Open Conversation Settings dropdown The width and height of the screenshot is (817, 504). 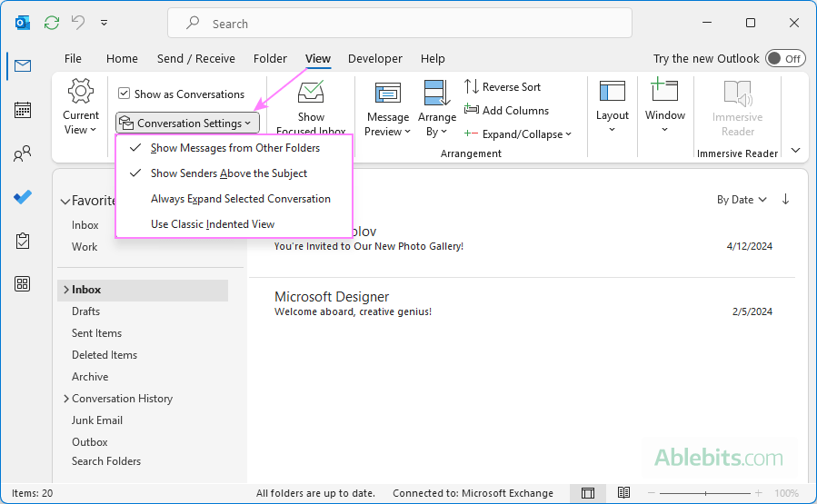tap(187, 123)
